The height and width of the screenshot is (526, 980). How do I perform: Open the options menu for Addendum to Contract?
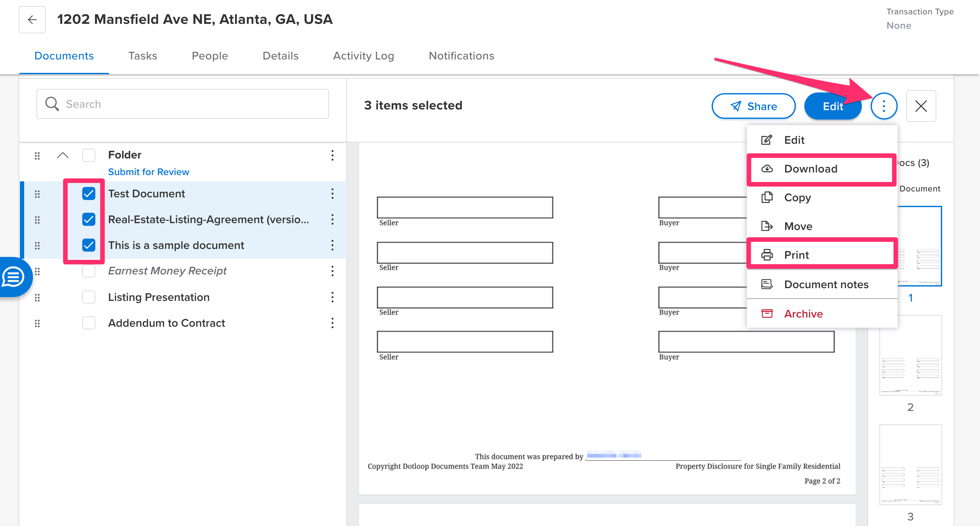tap(333, 323)
